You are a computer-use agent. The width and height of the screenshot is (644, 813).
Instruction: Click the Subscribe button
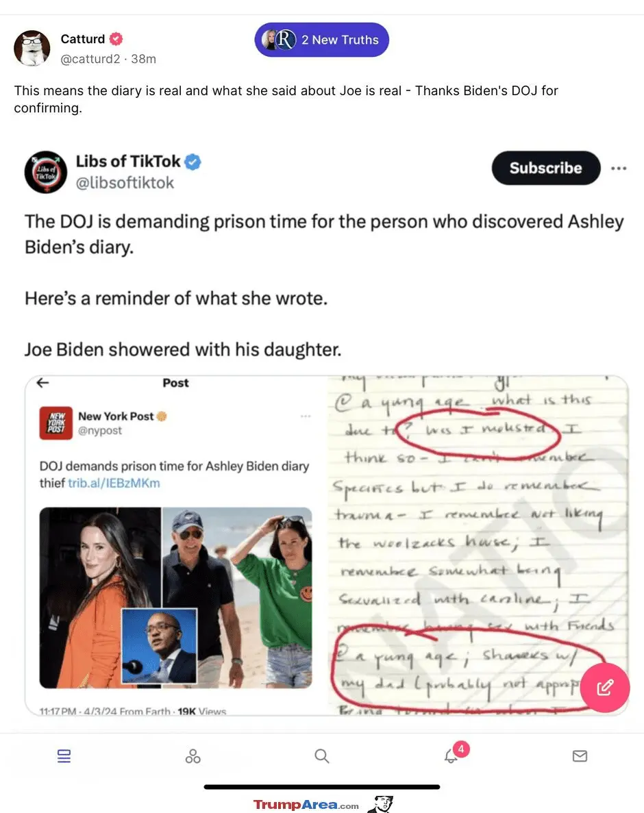(x=546, y=168)
